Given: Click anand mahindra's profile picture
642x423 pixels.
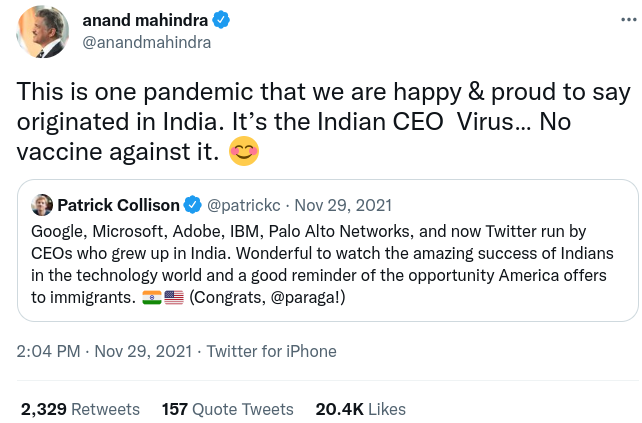Looking at the screenshot, I should [43, 31].
